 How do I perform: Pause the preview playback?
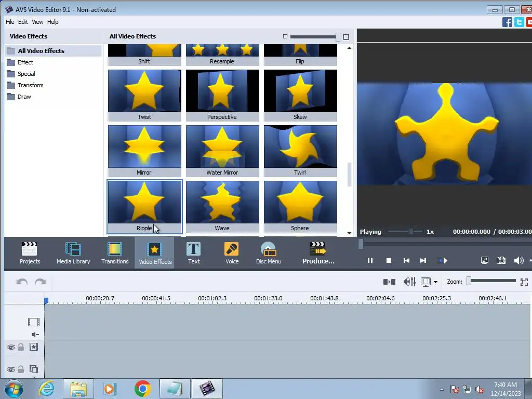[370, 261]
